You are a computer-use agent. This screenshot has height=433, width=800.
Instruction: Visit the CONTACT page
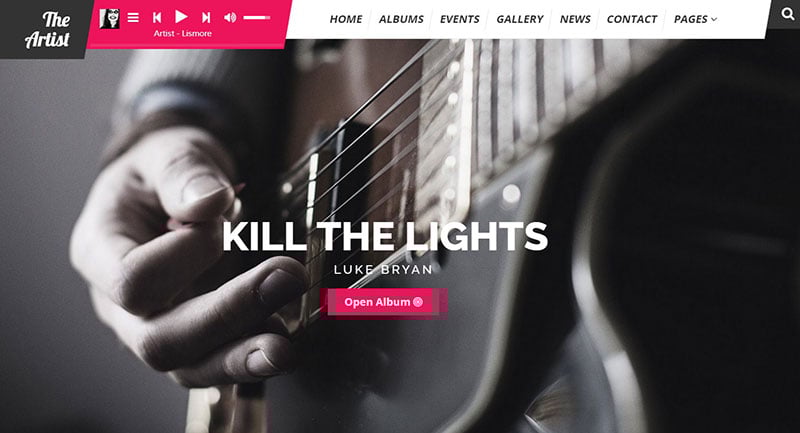632,19
